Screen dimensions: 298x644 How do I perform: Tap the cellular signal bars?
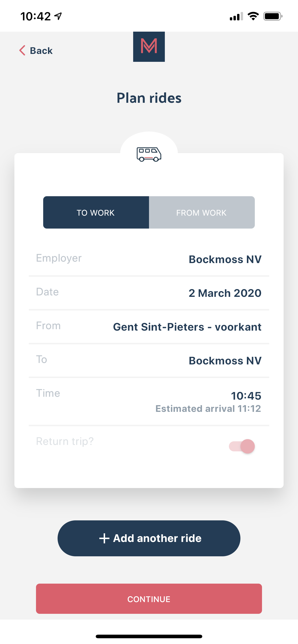tap(236, 16)
